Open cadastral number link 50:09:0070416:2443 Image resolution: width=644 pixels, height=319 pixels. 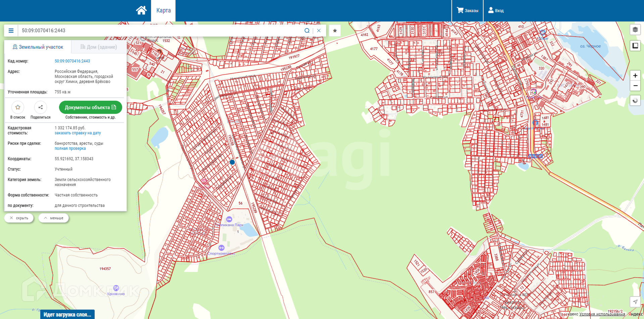(x=72, y=61)
